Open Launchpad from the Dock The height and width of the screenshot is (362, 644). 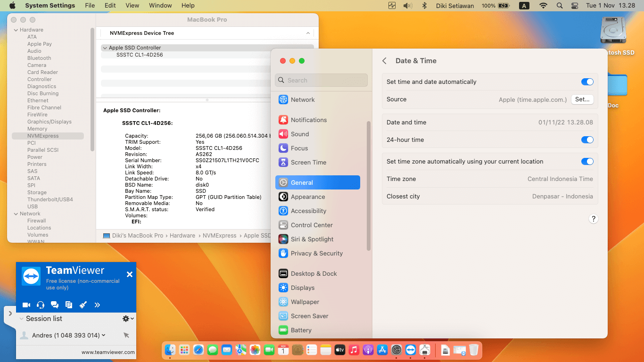[x=184, y=350]
